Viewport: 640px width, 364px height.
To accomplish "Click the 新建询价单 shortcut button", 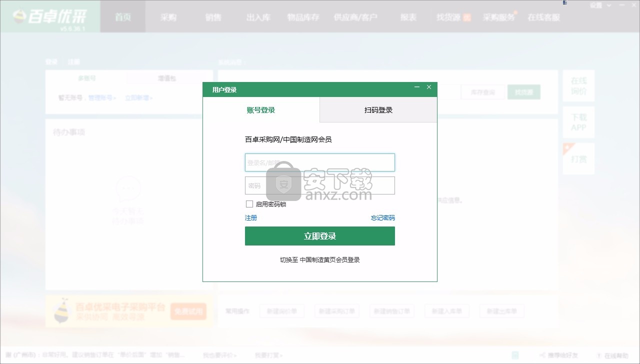I will 282,311.
